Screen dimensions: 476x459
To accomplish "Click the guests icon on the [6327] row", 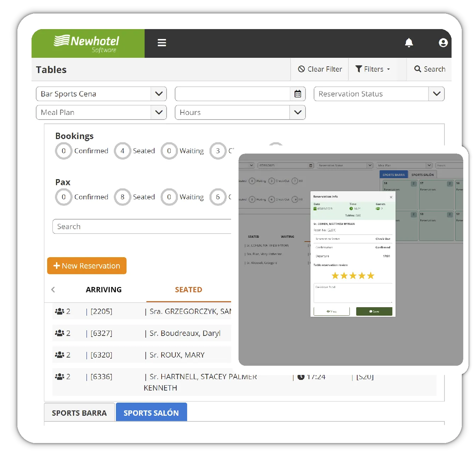I will [x=60, y=333].
